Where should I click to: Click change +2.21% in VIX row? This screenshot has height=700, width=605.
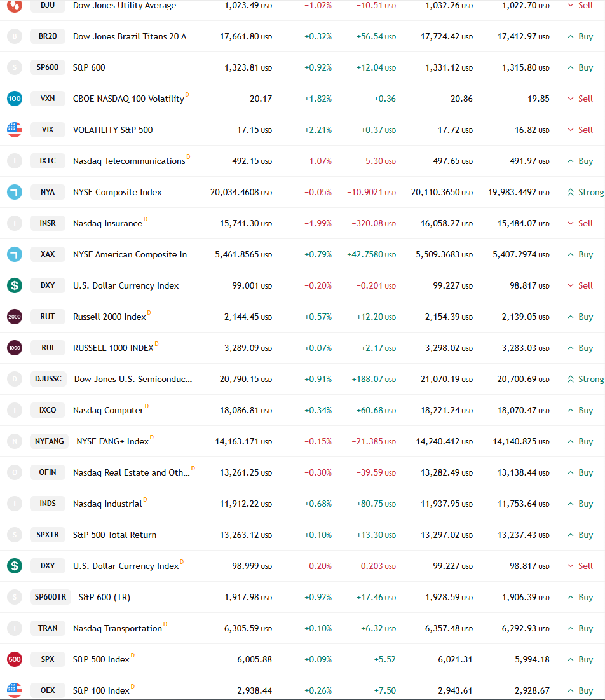point(318,130)
